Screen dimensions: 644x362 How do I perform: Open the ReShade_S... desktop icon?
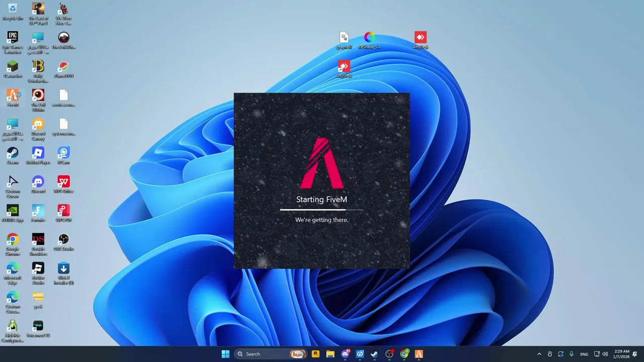click(x=369, y=40)
